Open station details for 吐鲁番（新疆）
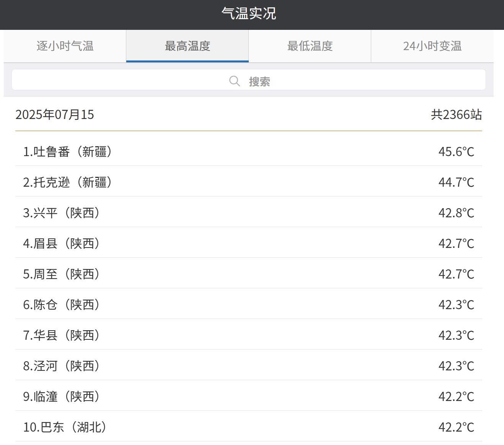This screenshot has width=504, height=445. tap(69, 152)
